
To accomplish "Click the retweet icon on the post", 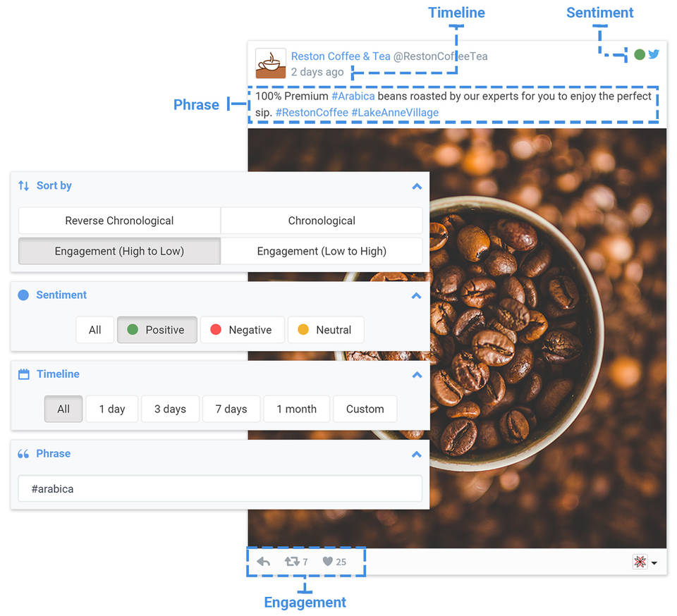I will (x=292, y=562).
